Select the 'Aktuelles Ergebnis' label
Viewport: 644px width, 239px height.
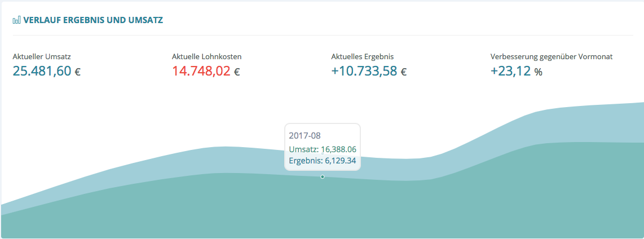pos(362,56)
